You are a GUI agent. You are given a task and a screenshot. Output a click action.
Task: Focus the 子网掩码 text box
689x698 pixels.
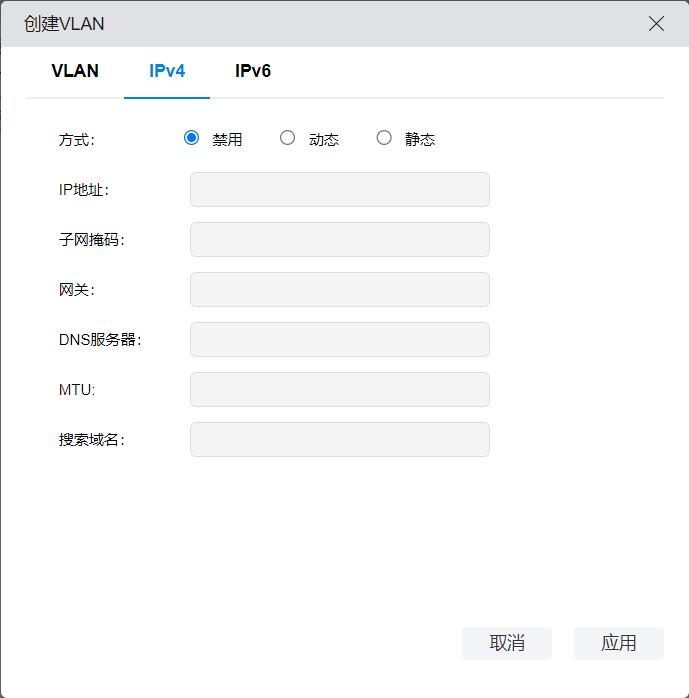pyautogui.click(x=339, y=239)
